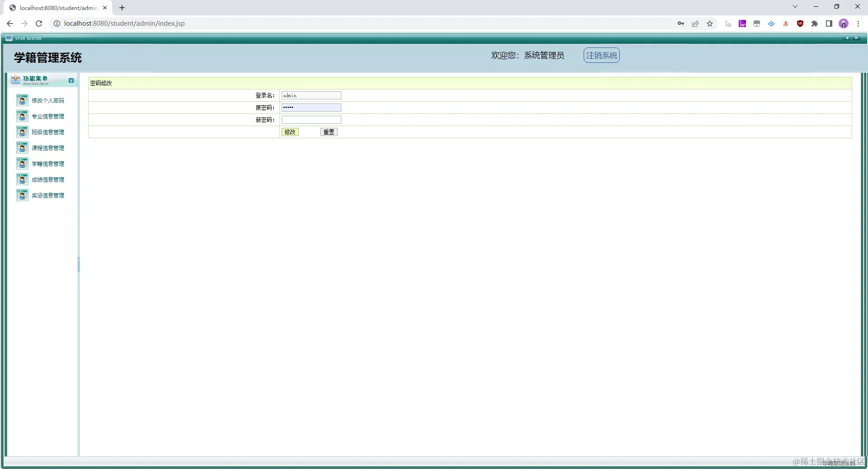This screenshot has width=868, height=469.
Task: Open 学籍信息管理 from the sidebar menu
Action: tap(48, 164)
